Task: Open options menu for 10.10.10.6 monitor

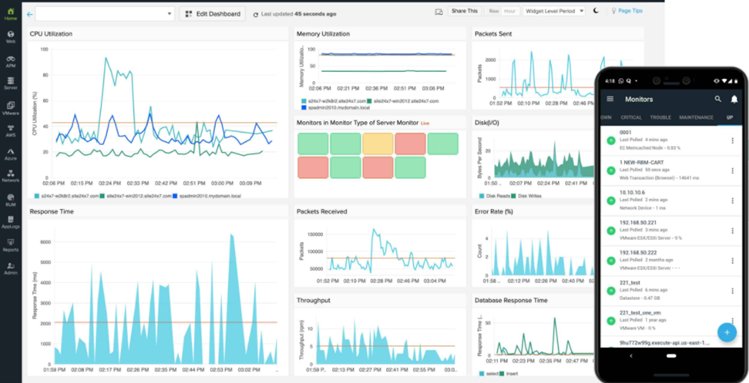Action: (732, 201)
